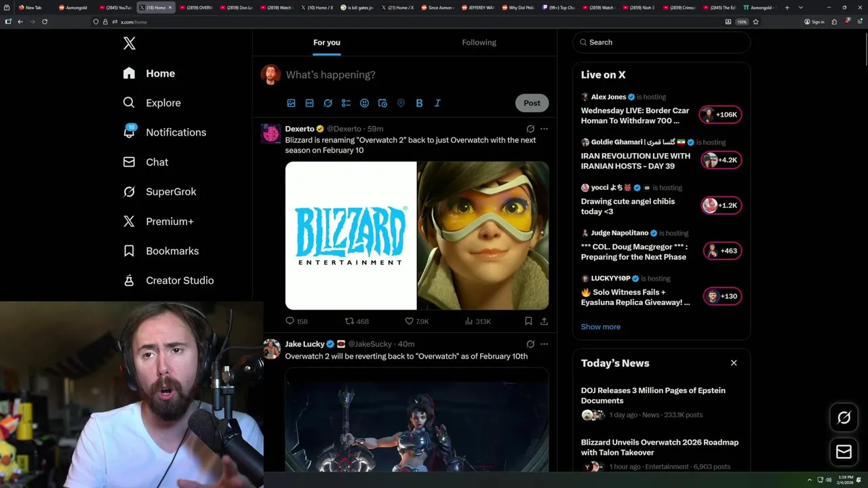This screenshot has width=868, height=488.
Task: Open Chat from the sidebar
Action: [145, 162]
